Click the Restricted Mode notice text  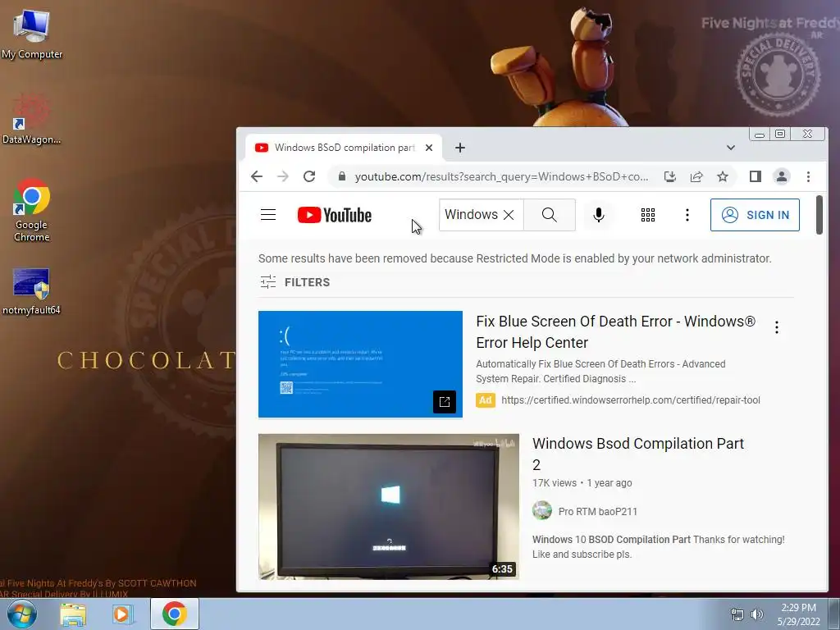515,258
